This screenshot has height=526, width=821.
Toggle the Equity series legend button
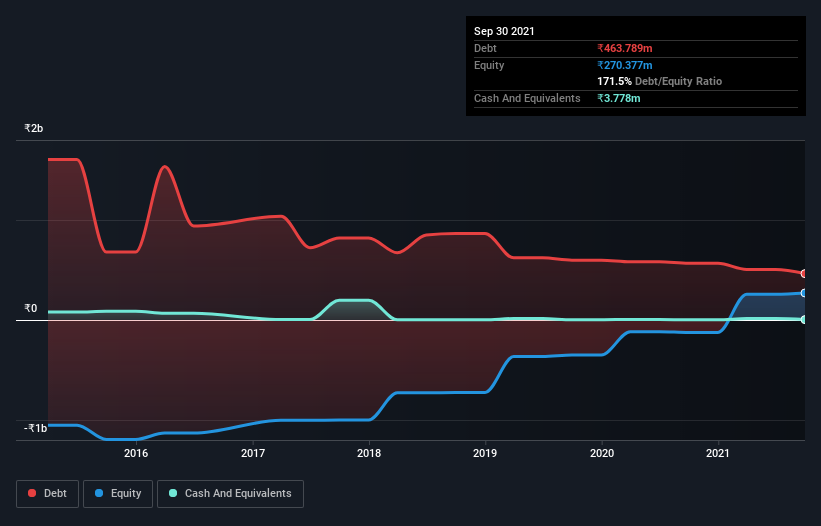point(118,494)
